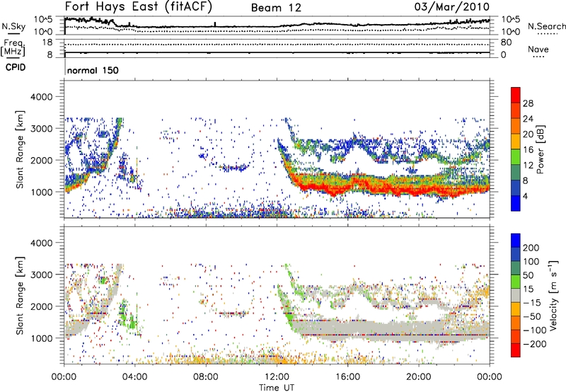The height and width of the screenshot is (392, 566).
Task: Click the '10^5' tick left of the noise panel
Action: (43, 20)
